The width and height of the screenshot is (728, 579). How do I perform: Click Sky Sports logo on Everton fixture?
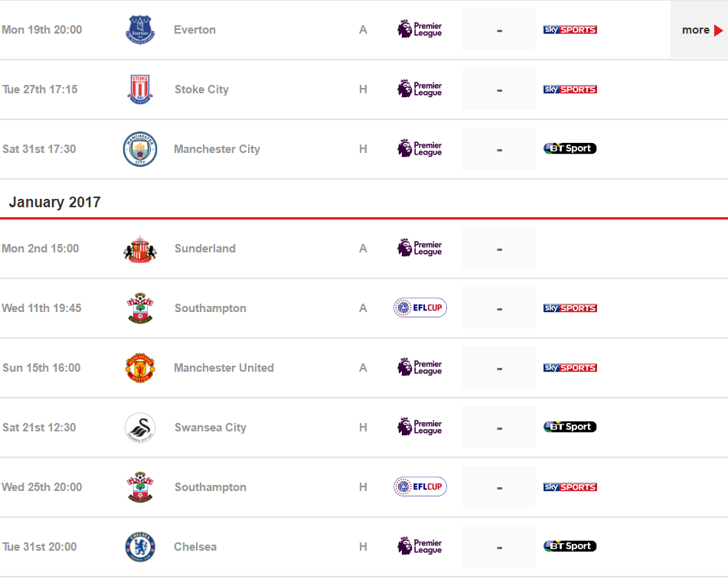(x=570, y=30)
